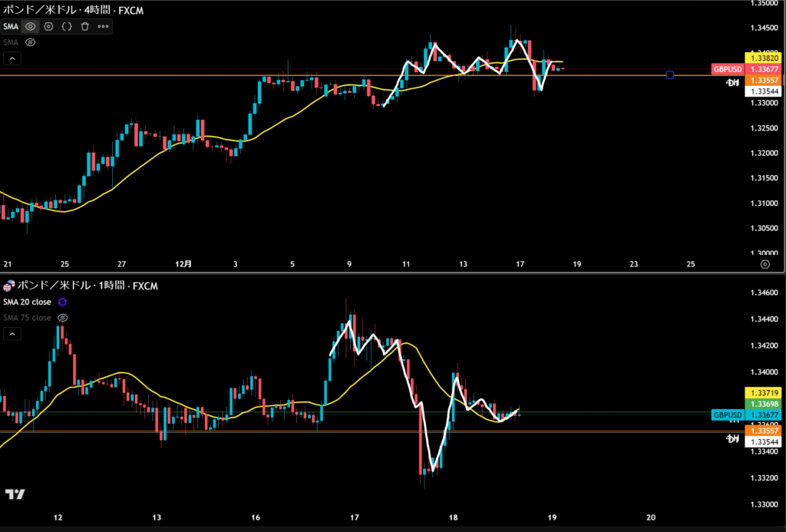Collapse the 1-hour chart indicator legend
786x532 pixels.
tap(12, 334)
